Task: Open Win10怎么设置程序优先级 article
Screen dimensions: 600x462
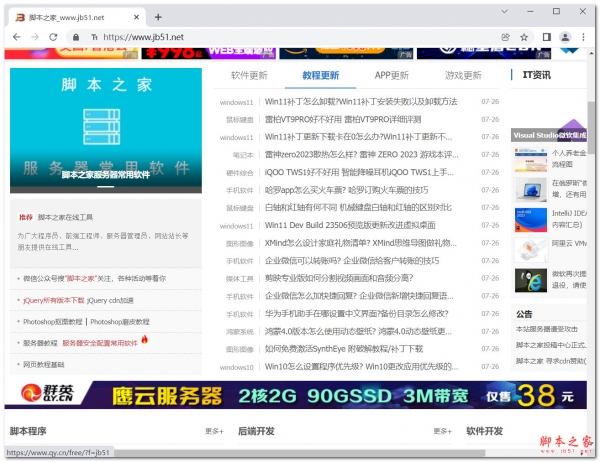Action: [x=361, y=366]
